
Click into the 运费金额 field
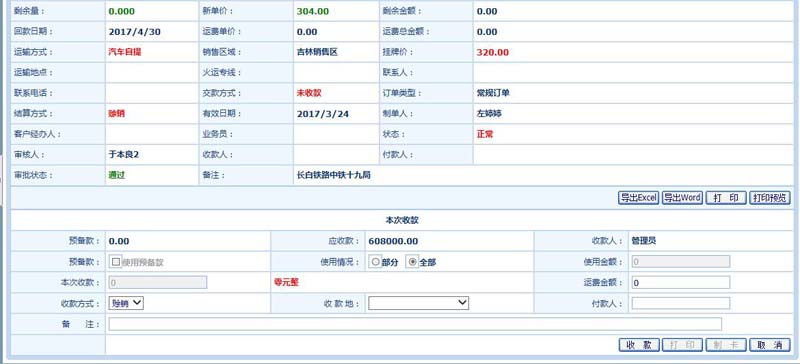point(681,282)
